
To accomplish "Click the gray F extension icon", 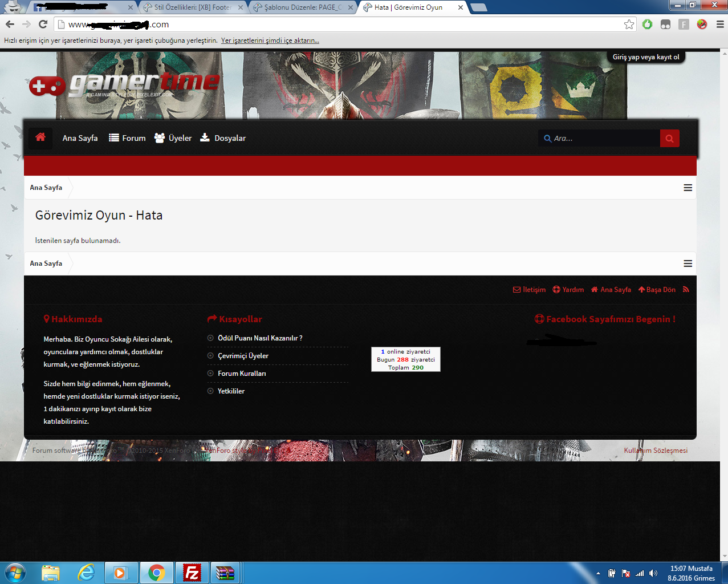I will tap(684, 24).
